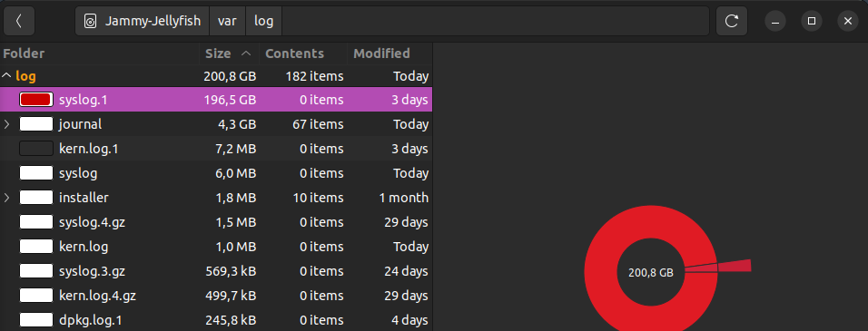Click the 245,8 kB size value

point(231,320)
